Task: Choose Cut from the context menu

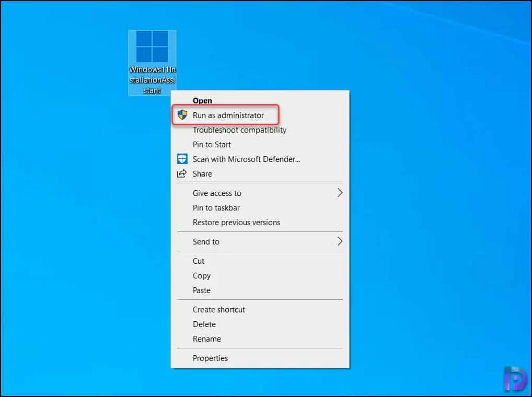Action: (x=260, y=261)
